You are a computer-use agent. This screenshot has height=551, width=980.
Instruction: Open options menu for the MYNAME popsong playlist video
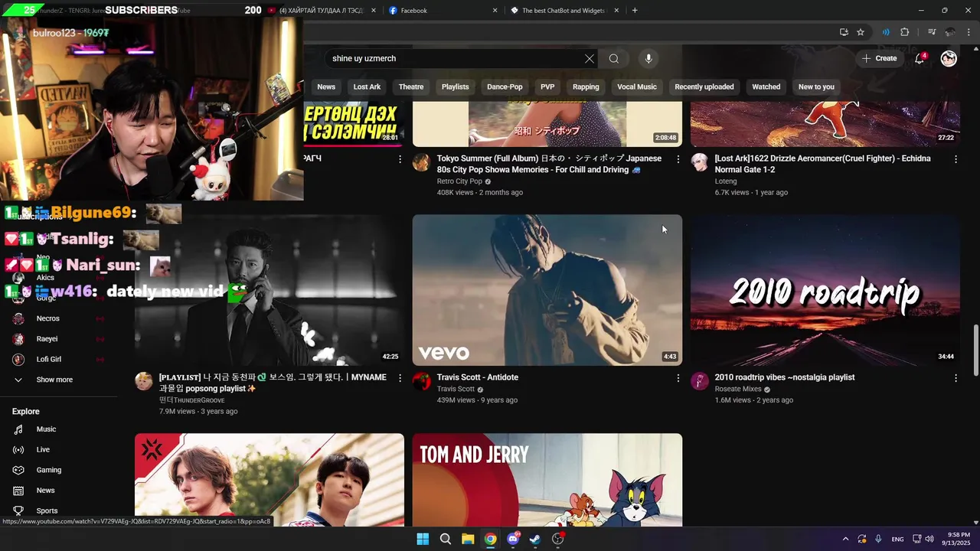(400, 378)
